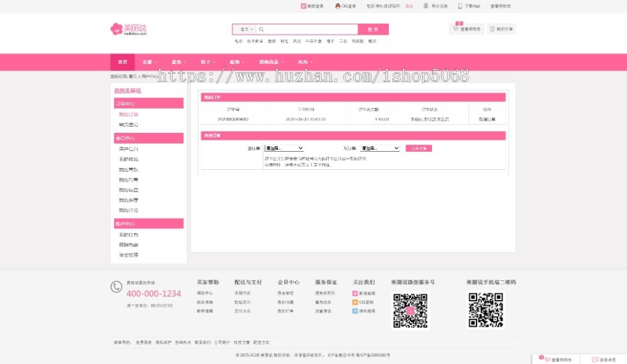Click the phone icon beside 下载App
Screen dimensions: 627x364
460,6
